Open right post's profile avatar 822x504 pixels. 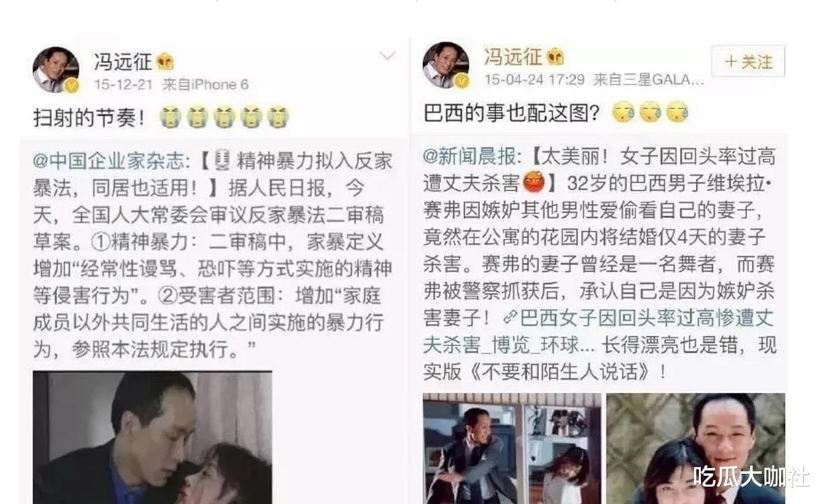pyautogui.click(x=446, y=65)
